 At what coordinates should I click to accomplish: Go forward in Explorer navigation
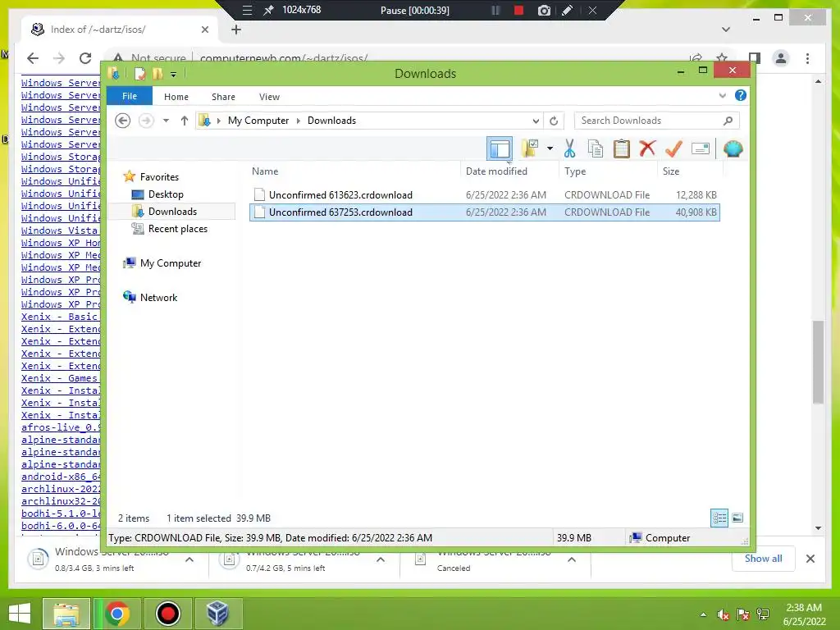[146, 121]
